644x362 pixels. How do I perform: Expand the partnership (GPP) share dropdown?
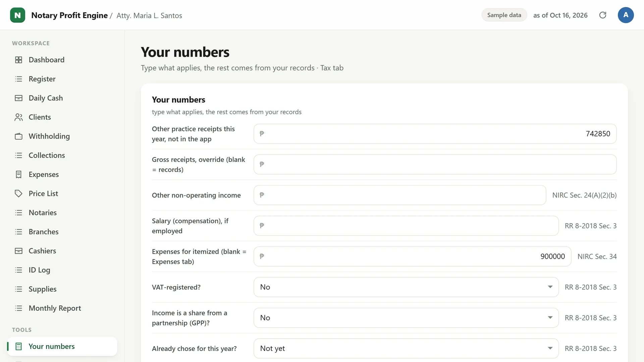[x=406, y=318]
